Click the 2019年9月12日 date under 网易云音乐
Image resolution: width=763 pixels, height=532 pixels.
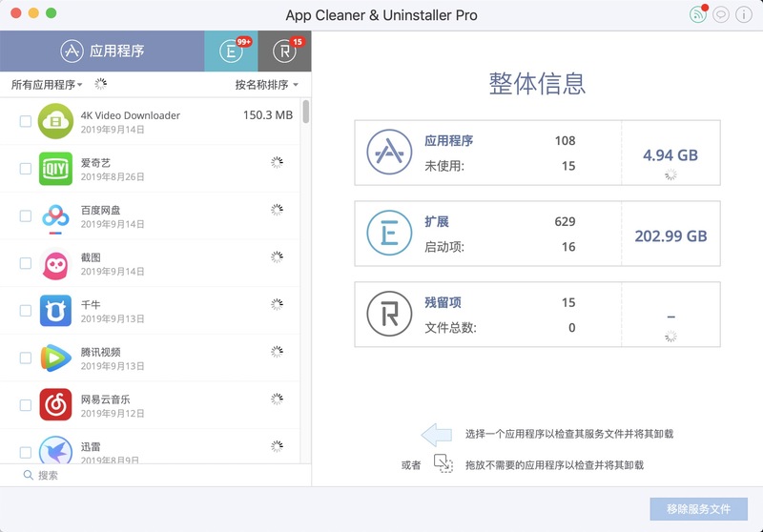pyautogui.click(x=113, y=414)
